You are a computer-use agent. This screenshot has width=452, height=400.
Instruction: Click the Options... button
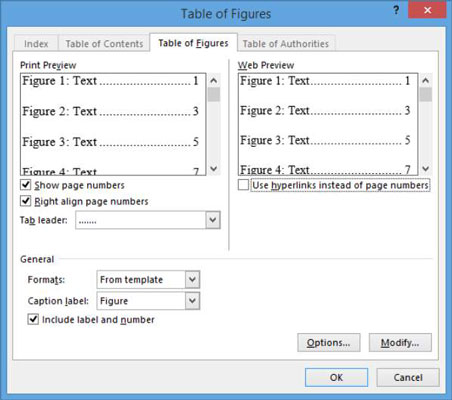click(329, 343)
